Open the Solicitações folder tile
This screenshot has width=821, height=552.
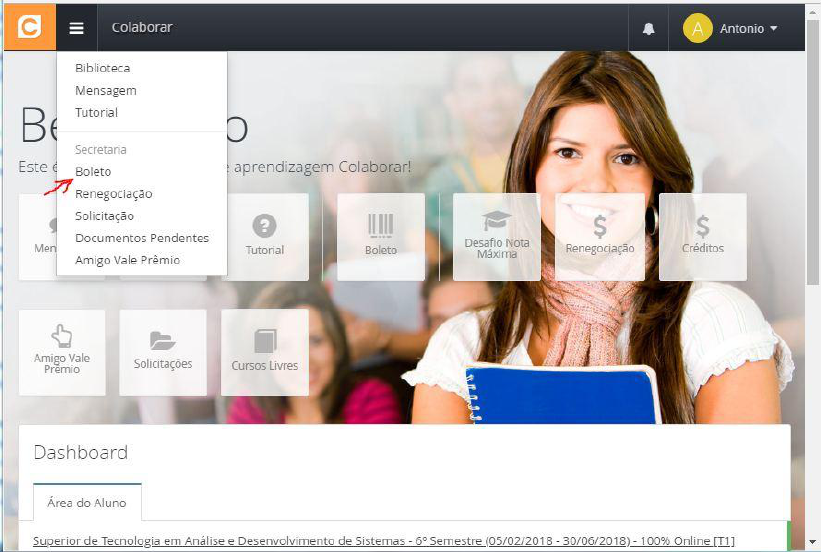pyautogui.click(x=163, y=351)
